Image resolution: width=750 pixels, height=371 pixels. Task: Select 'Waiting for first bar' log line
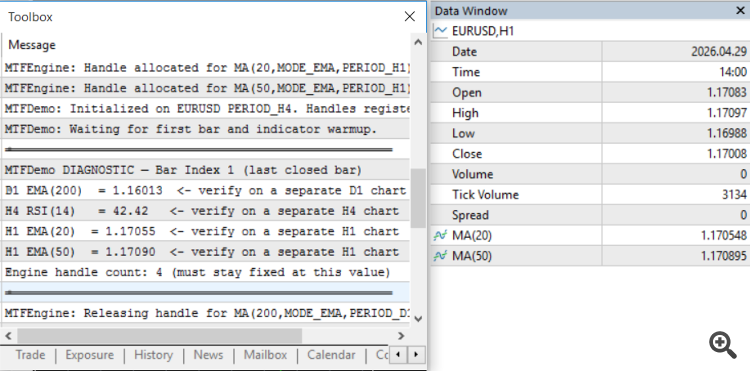point(206,129)
